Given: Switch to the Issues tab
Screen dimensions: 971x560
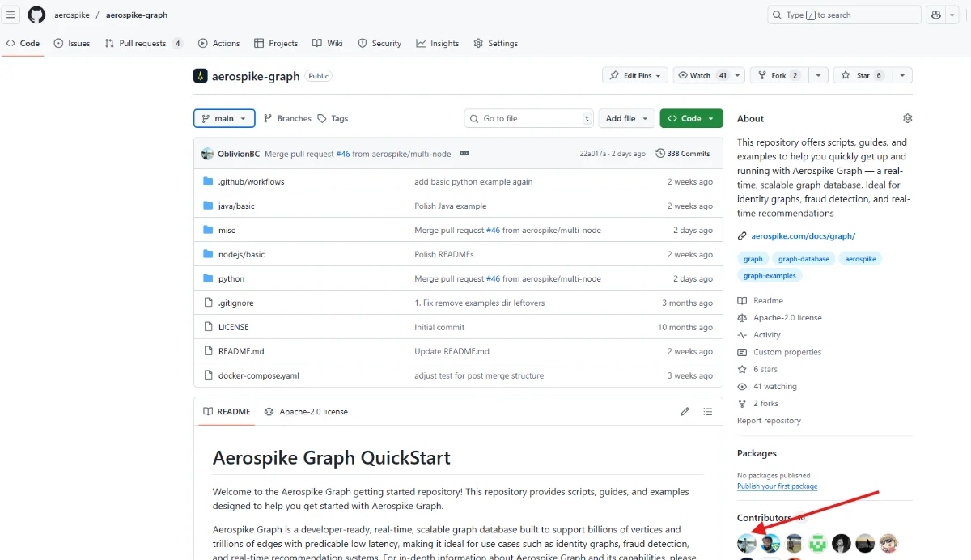Looking at the screenshot, I should tap(72, 43).
